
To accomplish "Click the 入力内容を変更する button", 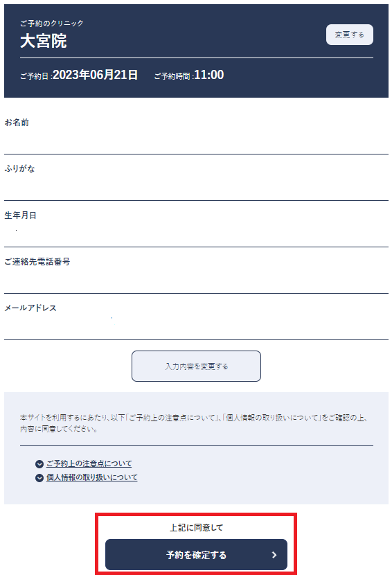I will click(x=196, y=366).
